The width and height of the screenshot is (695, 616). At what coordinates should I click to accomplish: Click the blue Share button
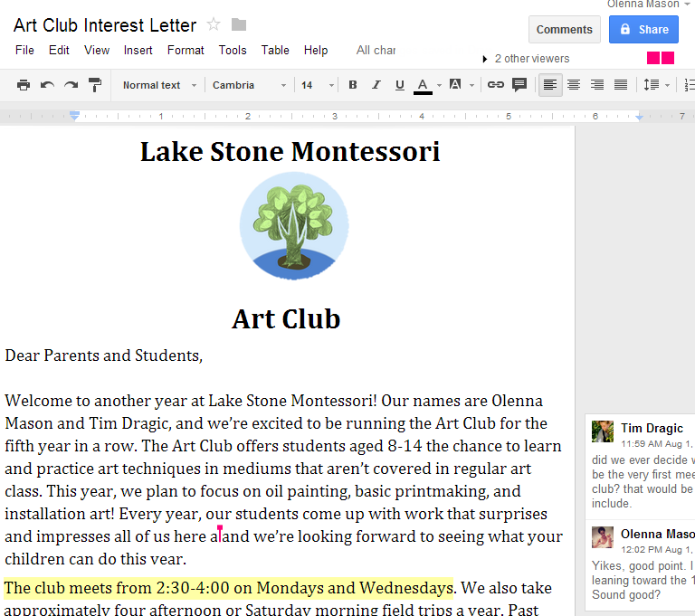point(643,29)
